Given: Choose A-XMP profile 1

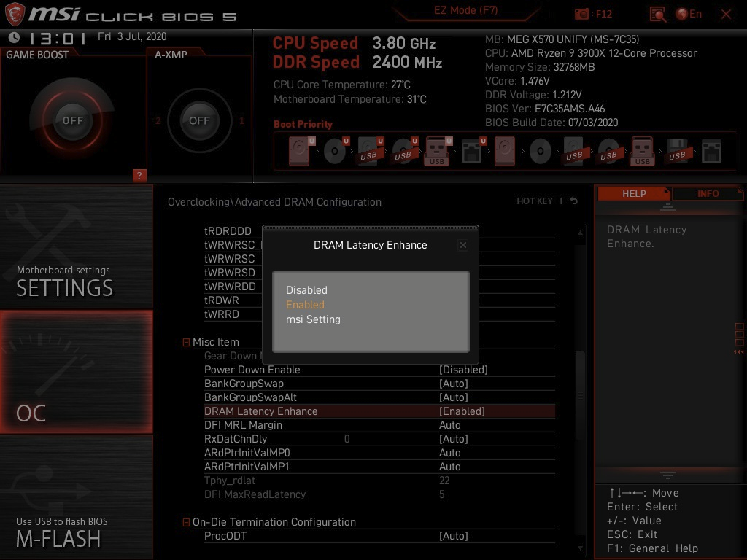Looking at the screenshot, I should coord(241,120).
